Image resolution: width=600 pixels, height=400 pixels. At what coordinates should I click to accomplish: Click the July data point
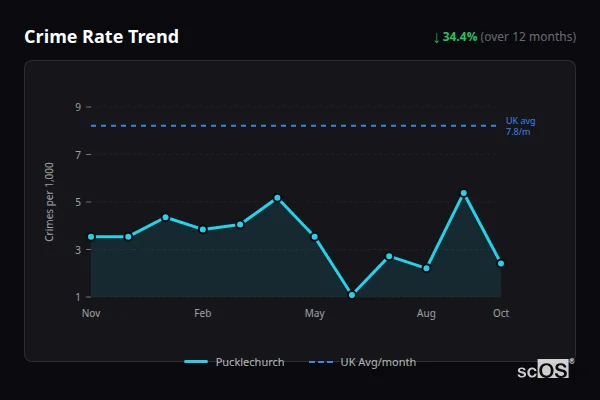389,256
